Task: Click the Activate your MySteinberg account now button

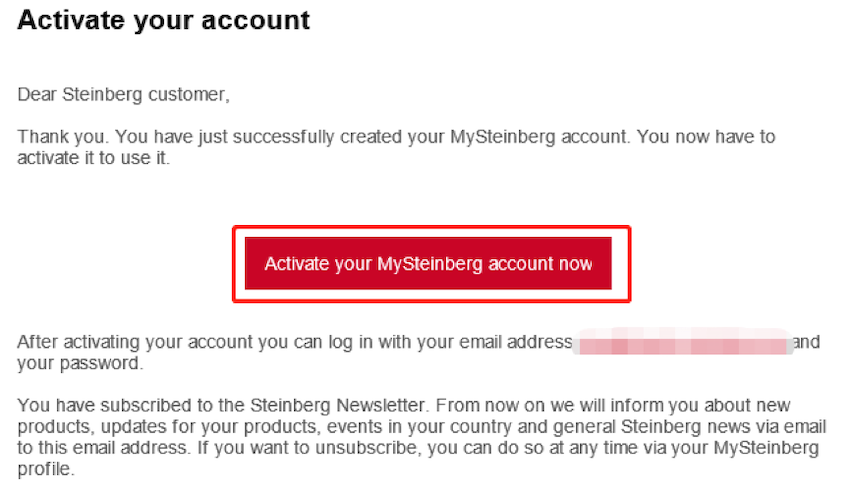Action: click(x=428, y=264)
